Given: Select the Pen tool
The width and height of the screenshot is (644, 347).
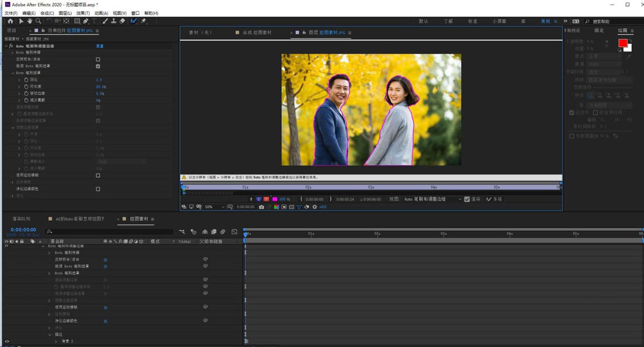Looking at the screenshot, I should click(x=86, y=21).
